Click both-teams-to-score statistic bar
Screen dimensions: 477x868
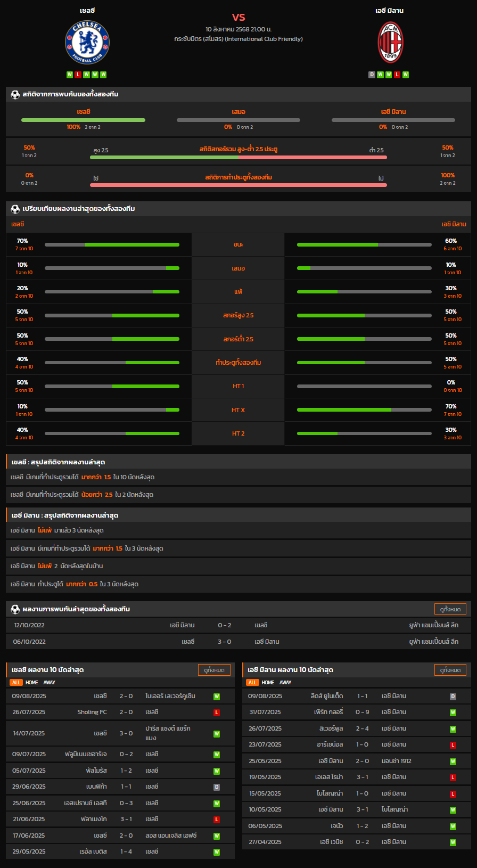coord(238,185)
